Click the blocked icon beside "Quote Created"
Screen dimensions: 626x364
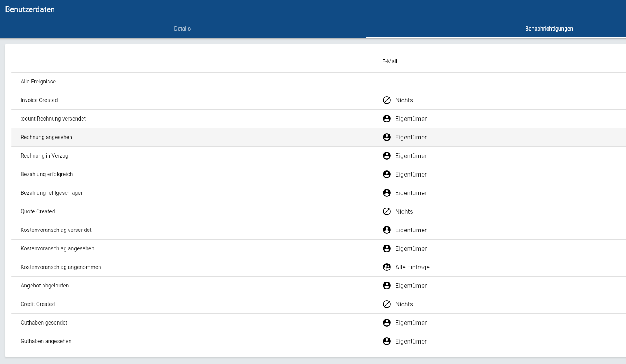(387, 211)
